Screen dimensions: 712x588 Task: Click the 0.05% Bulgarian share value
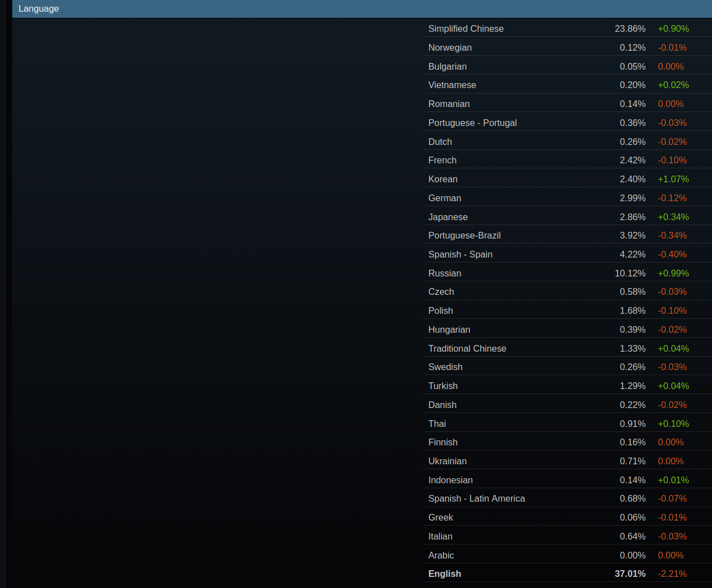(x=633, y=66)
